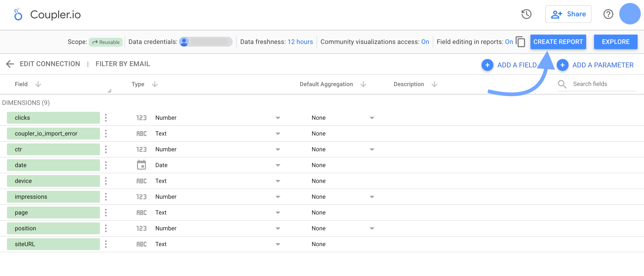The image size is (644, 276).
Task: Click the Reusable scope chip
Action: pyautogui.click(x=106, y=42)
